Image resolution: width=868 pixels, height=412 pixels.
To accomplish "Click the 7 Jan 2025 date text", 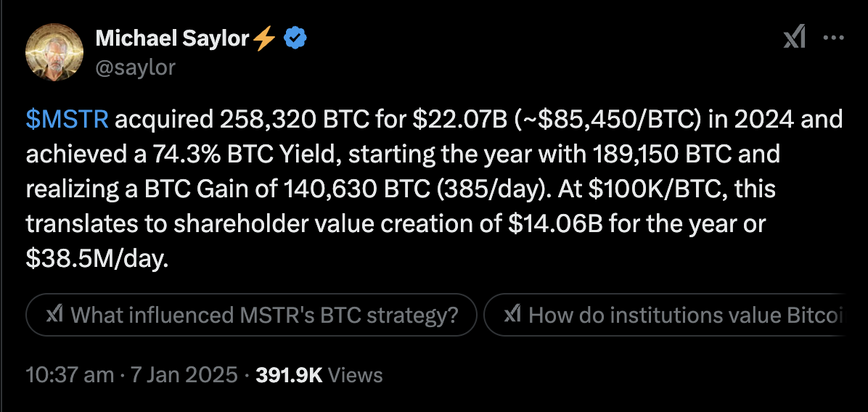I will [x=184, y=375].
